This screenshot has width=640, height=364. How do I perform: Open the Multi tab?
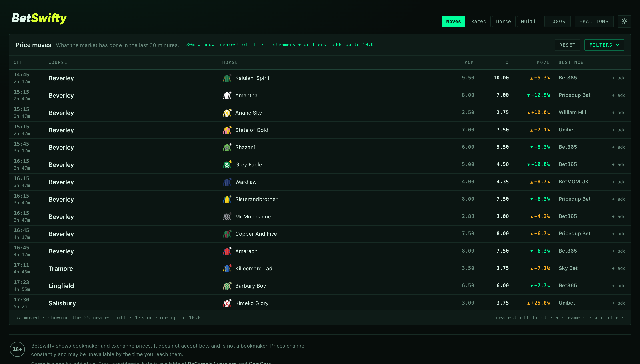tap(528, 22)
